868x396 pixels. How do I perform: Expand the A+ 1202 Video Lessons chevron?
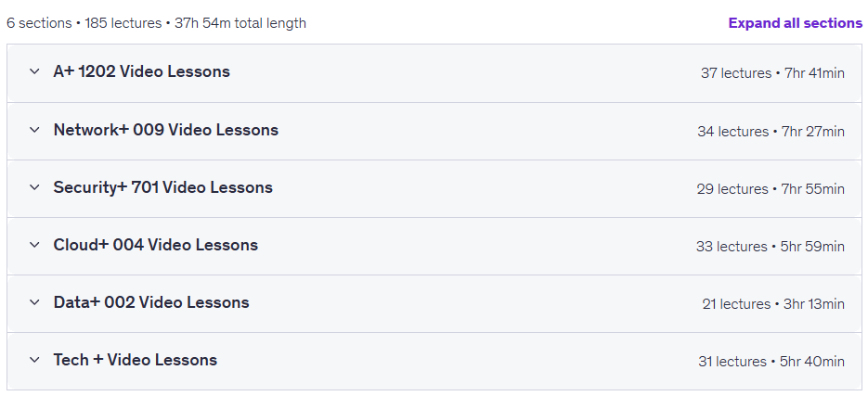[x=34, y=72]
